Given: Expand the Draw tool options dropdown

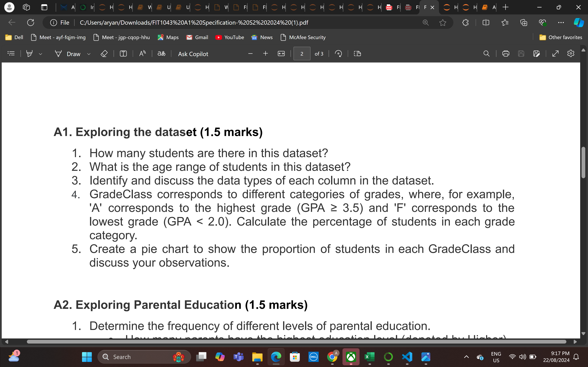Looking at the screenshot, I should [x=89, y=54].
